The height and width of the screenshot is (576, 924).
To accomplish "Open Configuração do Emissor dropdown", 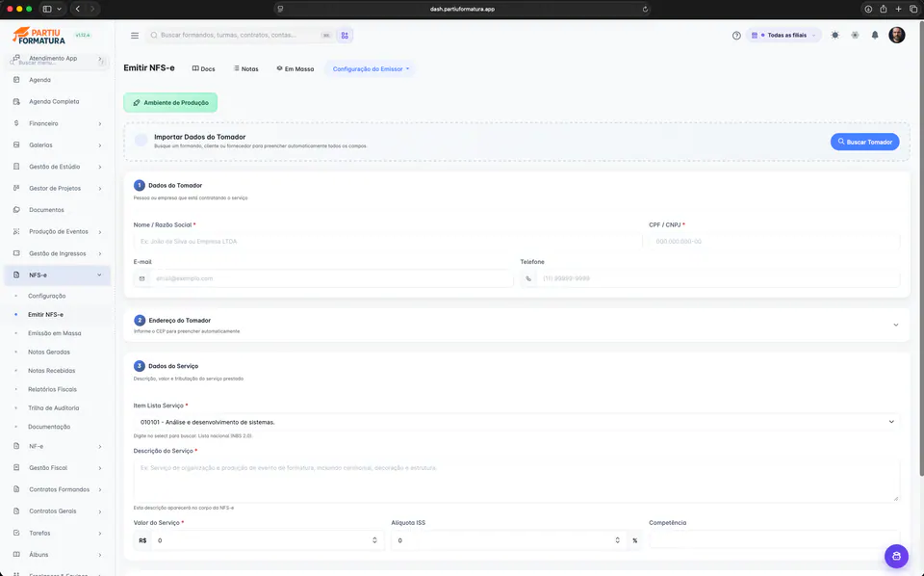I will click(x=371, y=69).
